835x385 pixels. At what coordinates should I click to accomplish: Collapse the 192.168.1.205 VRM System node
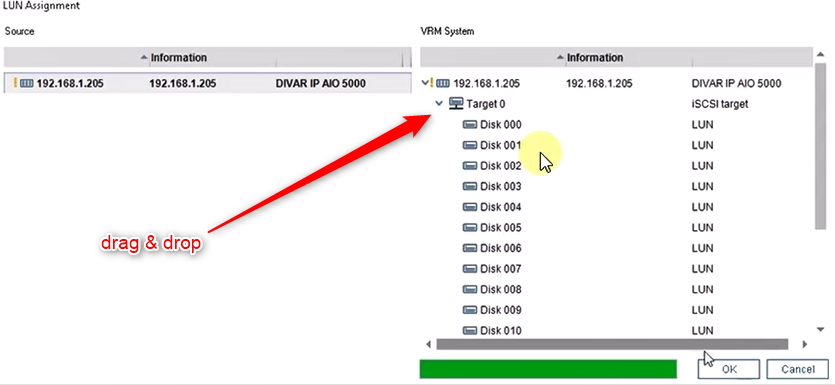[x=424, y=83]
